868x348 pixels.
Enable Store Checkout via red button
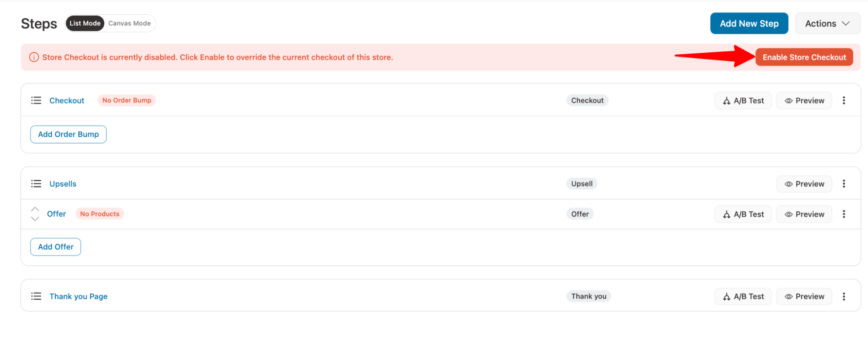pyautogui.click(x=804, y=57)
